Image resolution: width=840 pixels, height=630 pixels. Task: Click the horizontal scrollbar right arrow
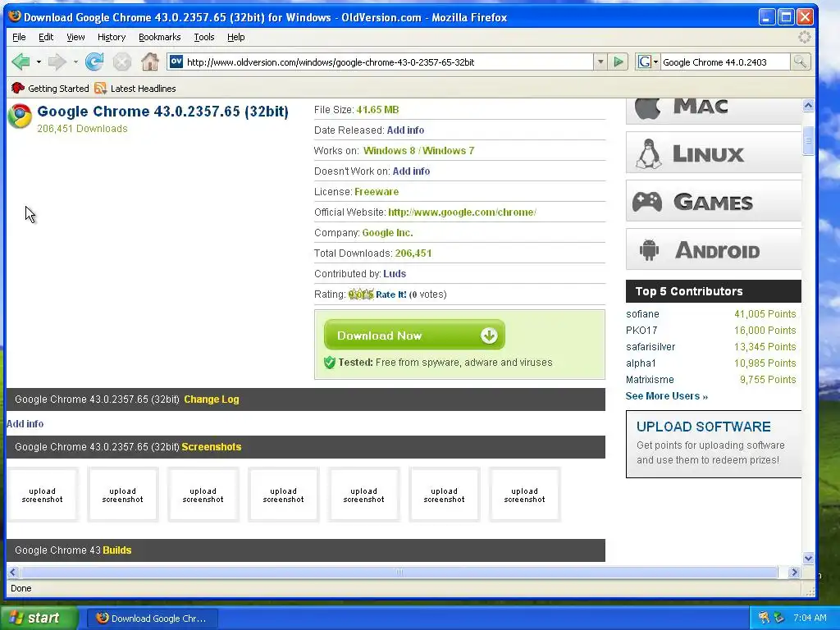point(794,572)
